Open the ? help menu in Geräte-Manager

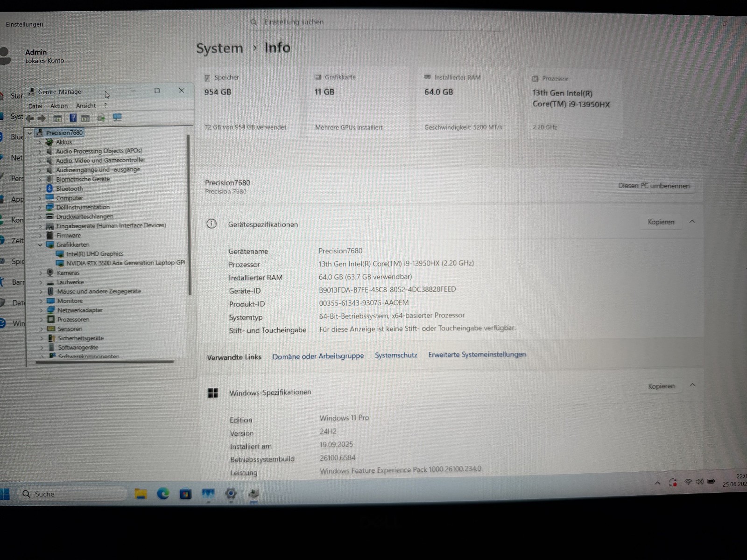[x=106, y=105]
